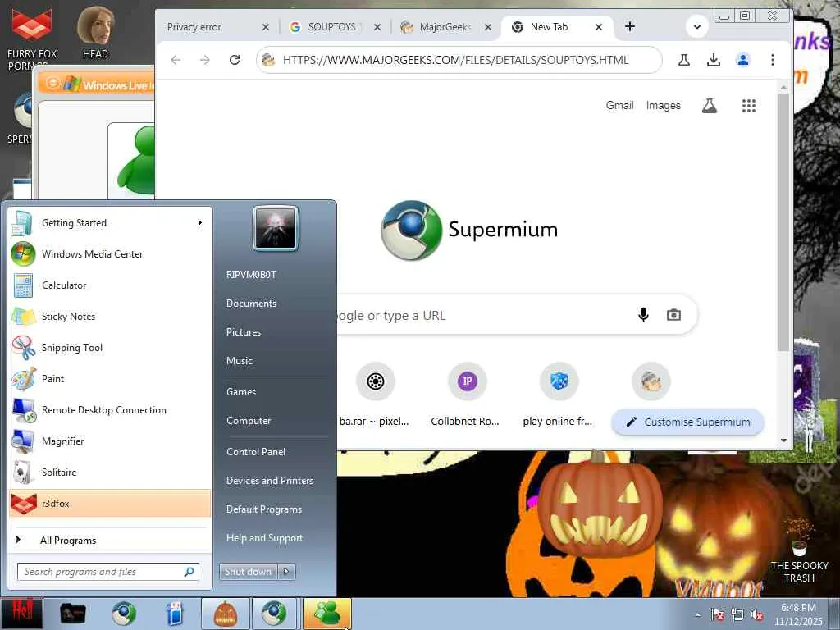Open Pictures in Start menu

[243, 332]
